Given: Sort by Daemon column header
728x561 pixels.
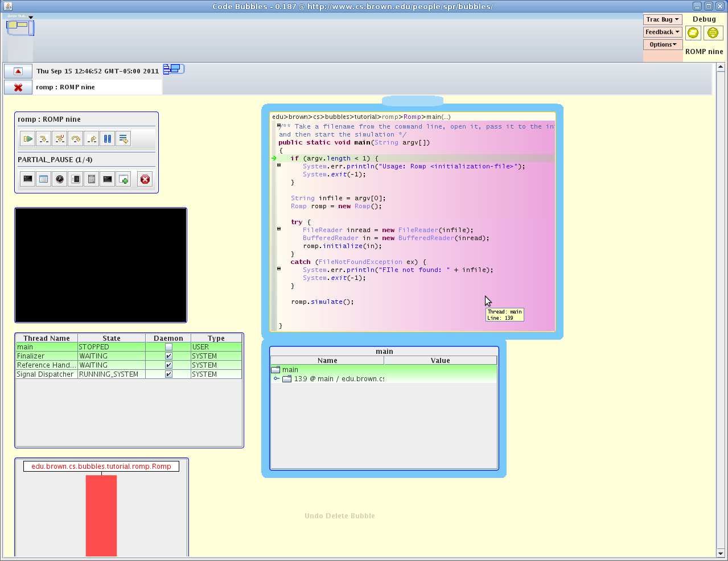Looking at the screenshot, I should pos(168,338).
